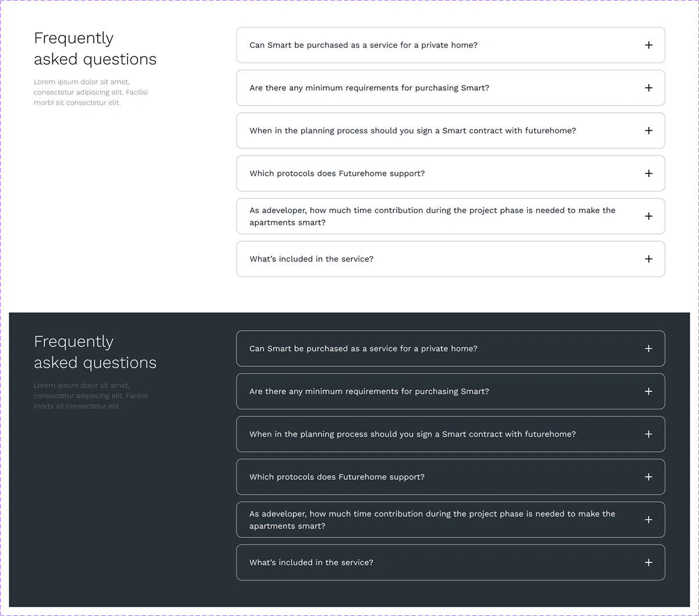
Task: Expand 'Which protocols' plus icon in light section
Action: point(648,174)
